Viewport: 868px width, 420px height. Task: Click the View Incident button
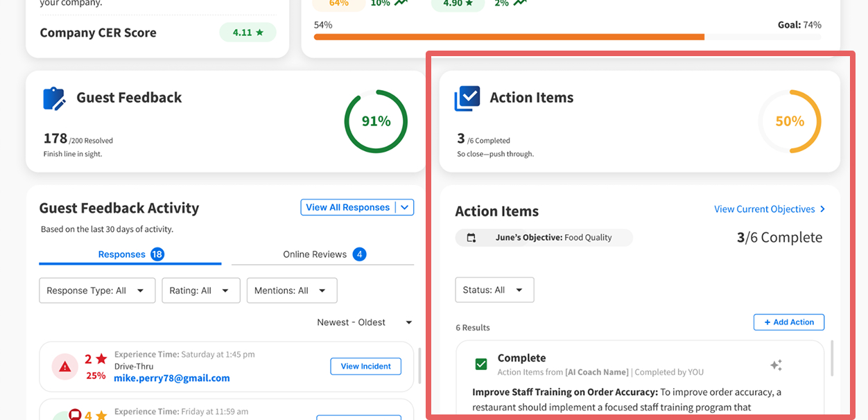(x=366, y=366)
